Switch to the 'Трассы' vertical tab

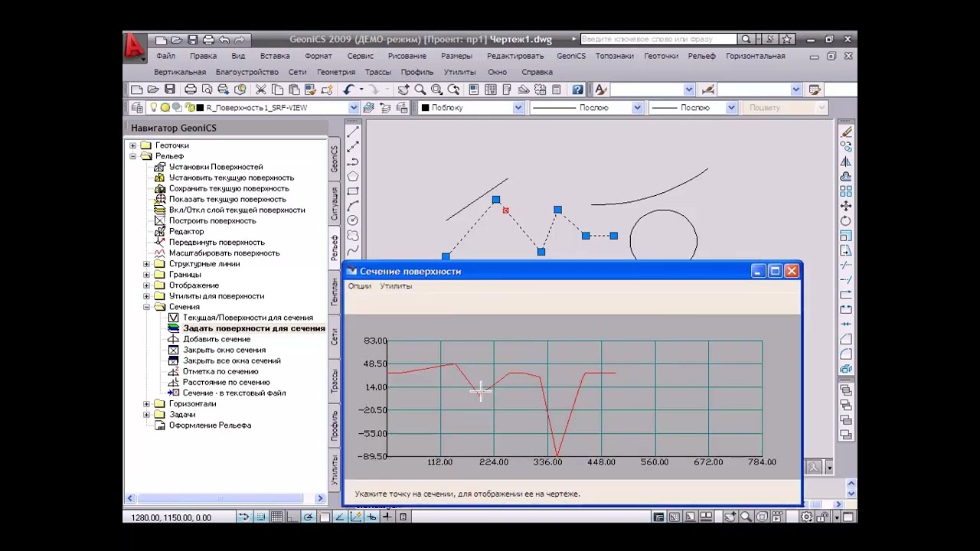click(335, 380)
